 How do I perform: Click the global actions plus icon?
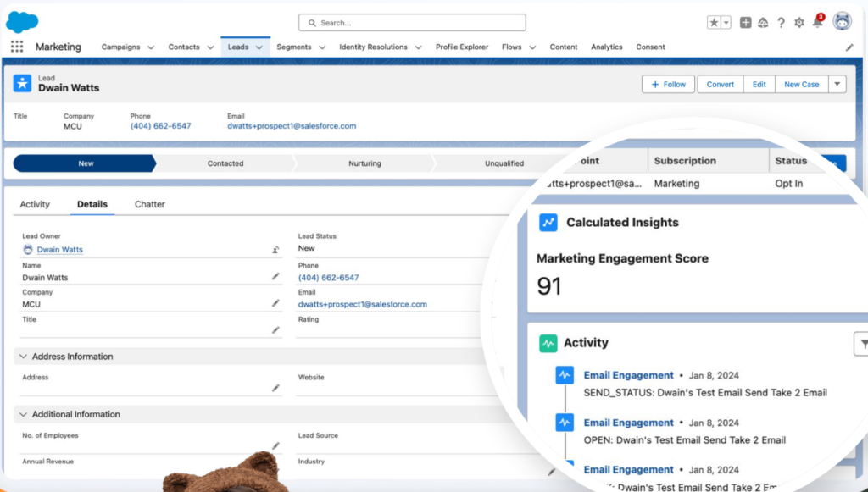tap(745, 23)
